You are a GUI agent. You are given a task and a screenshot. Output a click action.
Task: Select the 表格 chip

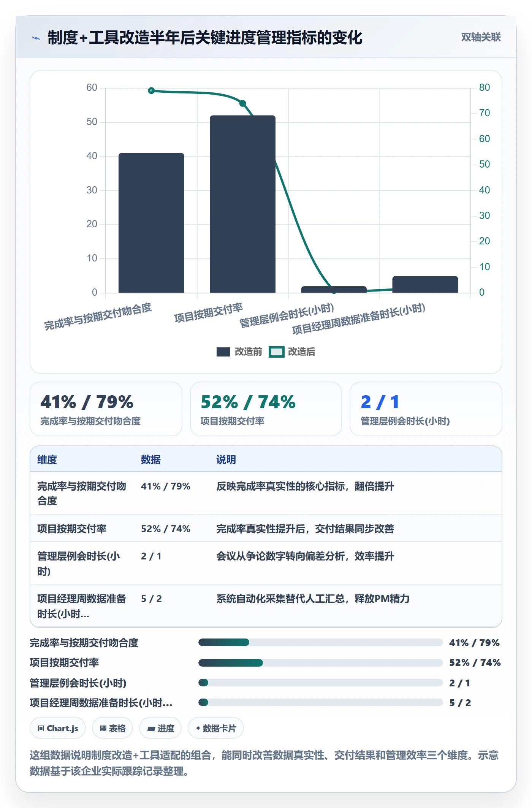pyautogui.click(x=112, y=728)
